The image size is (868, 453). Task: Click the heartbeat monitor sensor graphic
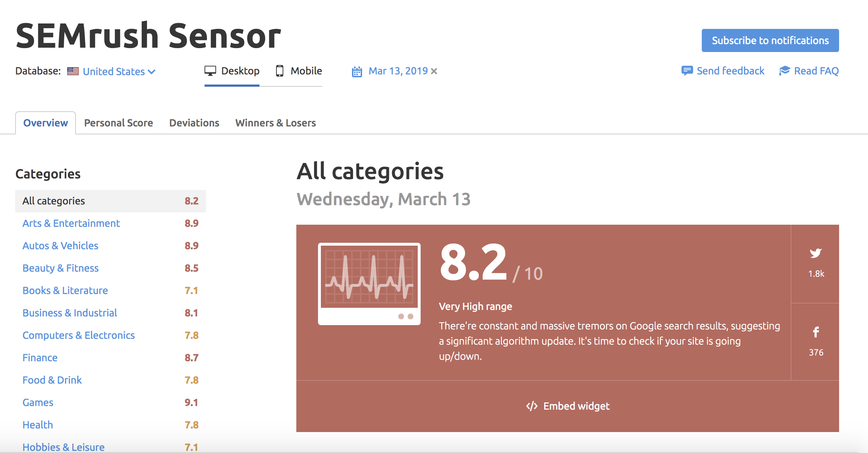369,284
